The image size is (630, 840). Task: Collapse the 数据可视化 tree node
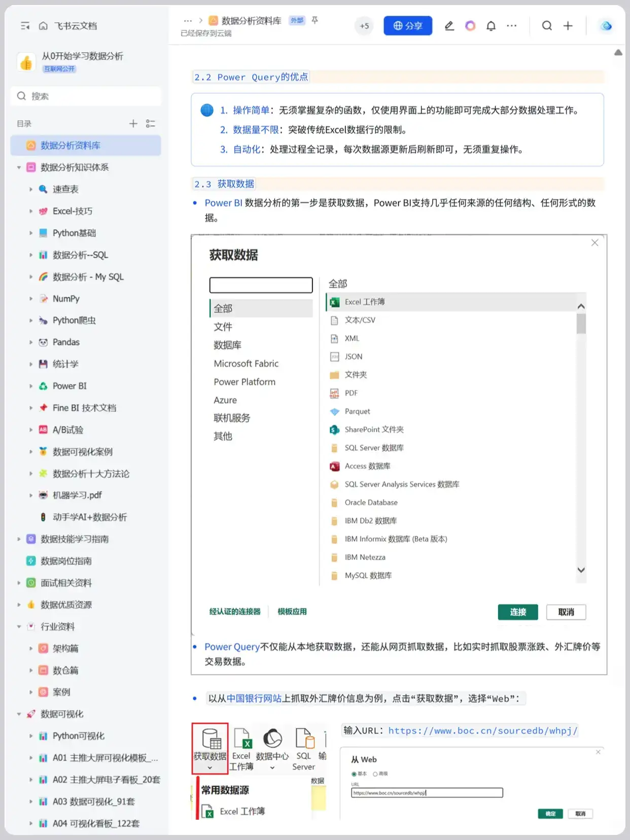pyautogui.click(x=19, y=714)
